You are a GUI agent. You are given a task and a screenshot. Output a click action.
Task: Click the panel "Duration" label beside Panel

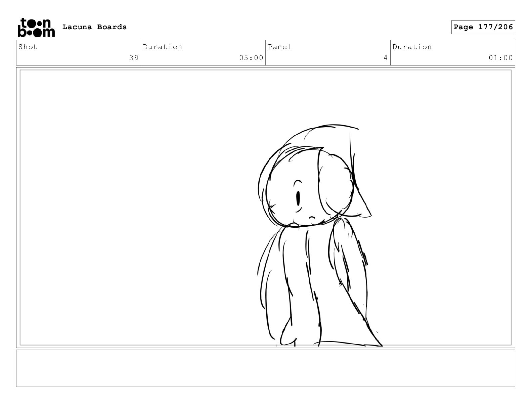(412, 47)
